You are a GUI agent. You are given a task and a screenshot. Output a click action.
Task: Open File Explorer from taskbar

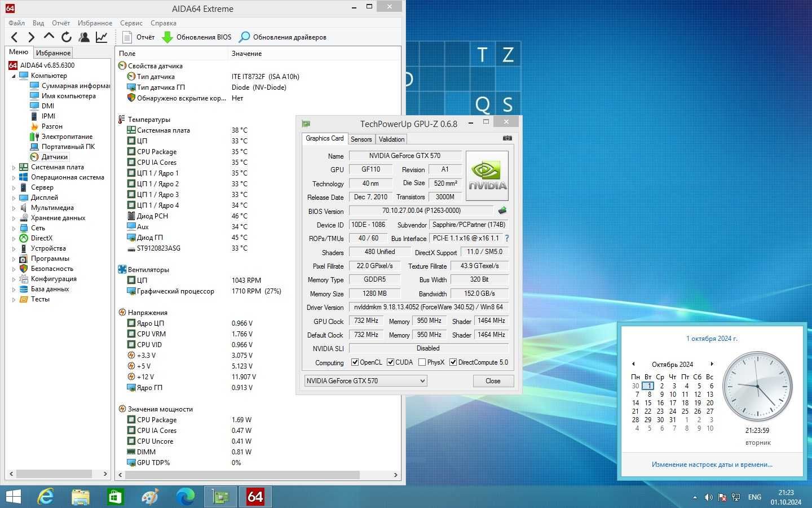81,497
